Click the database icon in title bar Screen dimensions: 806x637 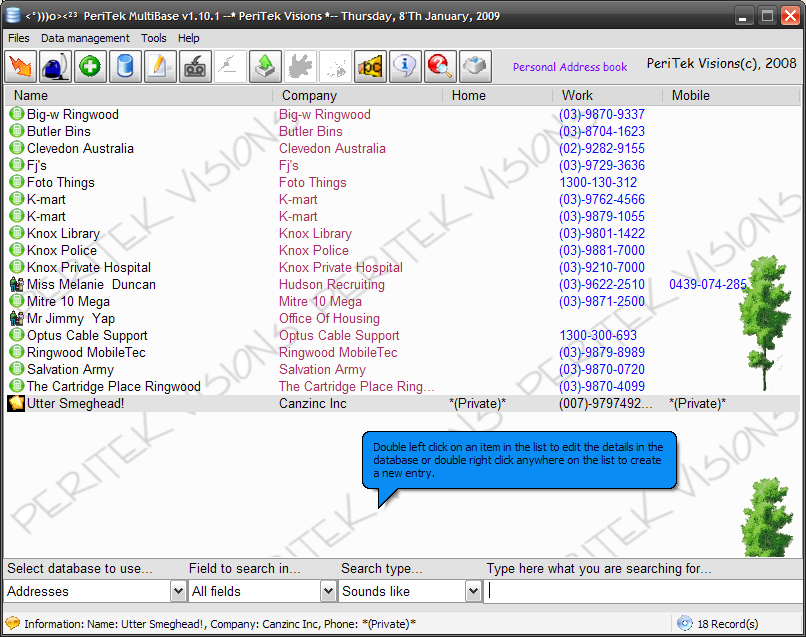click(x=13, y=15)
